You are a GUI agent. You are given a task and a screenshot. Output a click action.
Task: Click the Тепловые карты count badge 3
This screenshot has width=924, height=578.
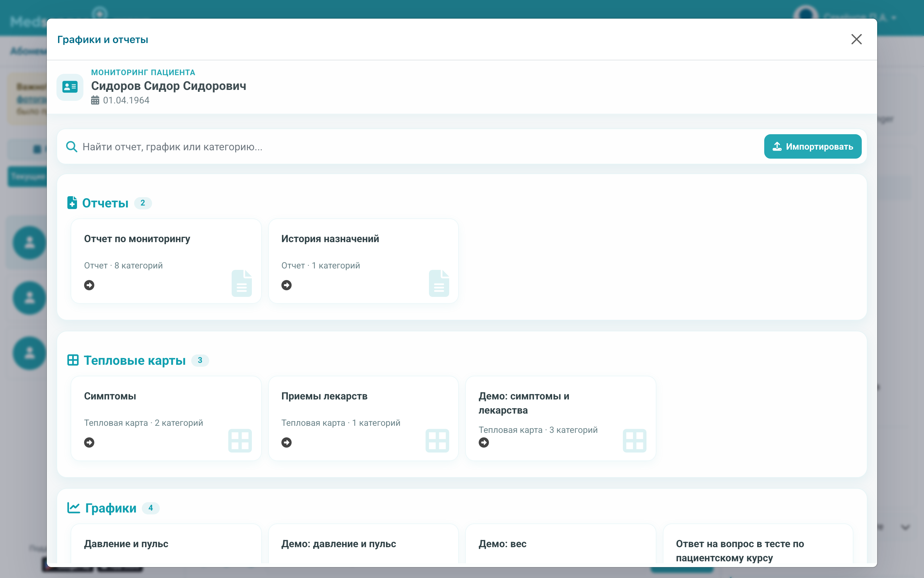pyautogui.click(x=200, y=360)
